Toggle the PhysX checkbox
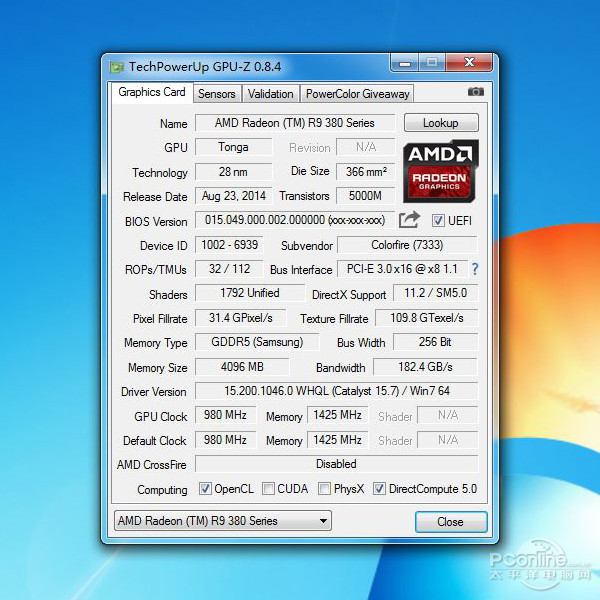Screen dimensions: 600x600 click(x=324, y=489)
